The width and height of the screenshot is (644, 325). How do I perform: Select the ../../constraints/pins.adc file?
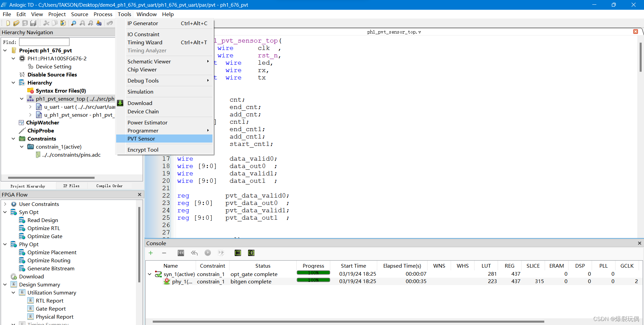coord(71,155)
